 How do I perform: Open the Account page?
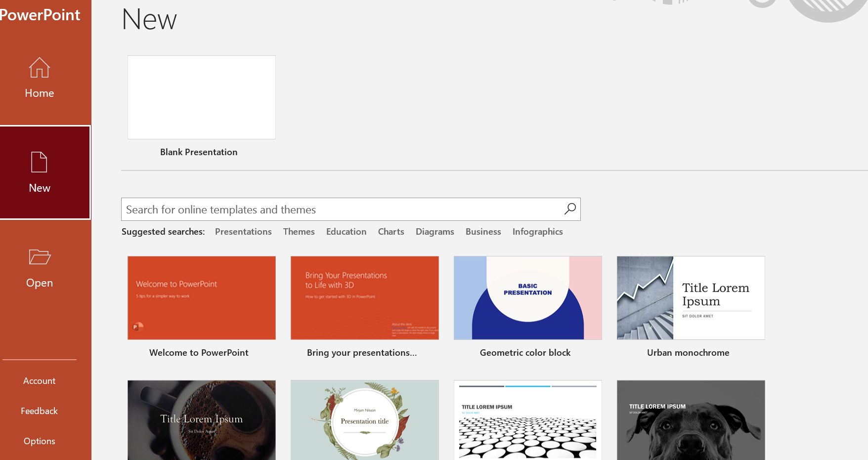click(x=39, y=381)
